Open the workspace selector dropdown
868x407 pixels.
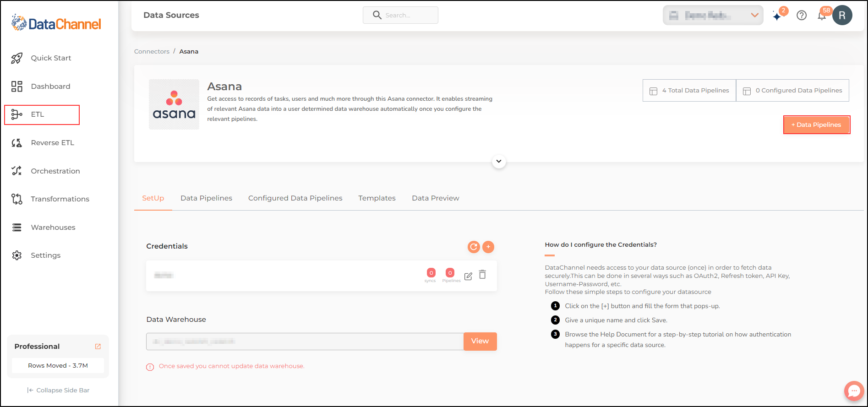tap(713, 15)
